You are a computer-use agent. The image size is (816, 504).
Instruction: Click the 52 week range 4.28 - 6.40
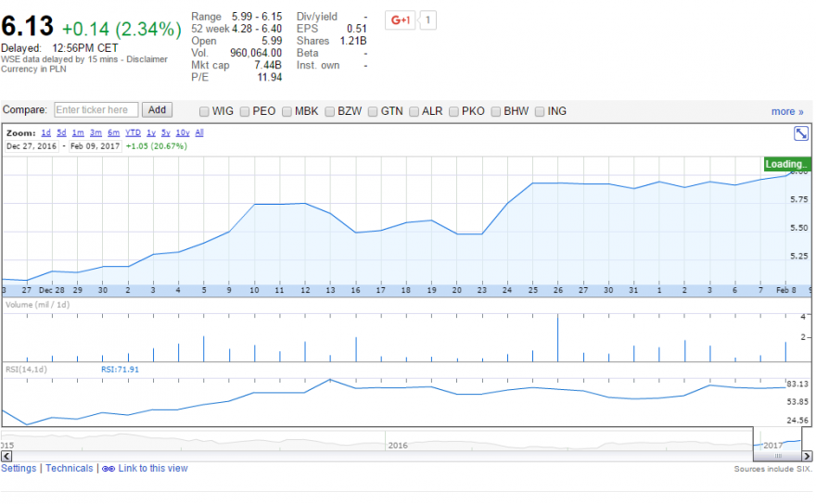coord(257,29)
